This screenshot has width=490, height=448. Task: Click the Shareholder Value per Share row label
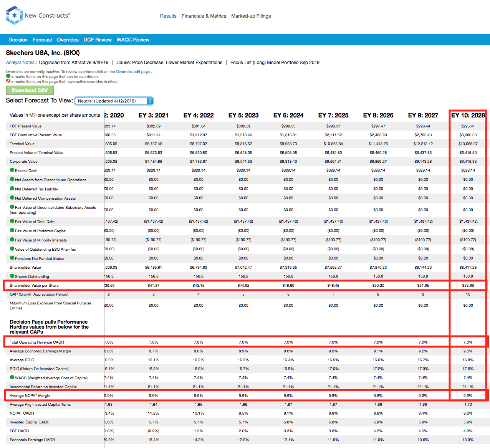point(34,285)
